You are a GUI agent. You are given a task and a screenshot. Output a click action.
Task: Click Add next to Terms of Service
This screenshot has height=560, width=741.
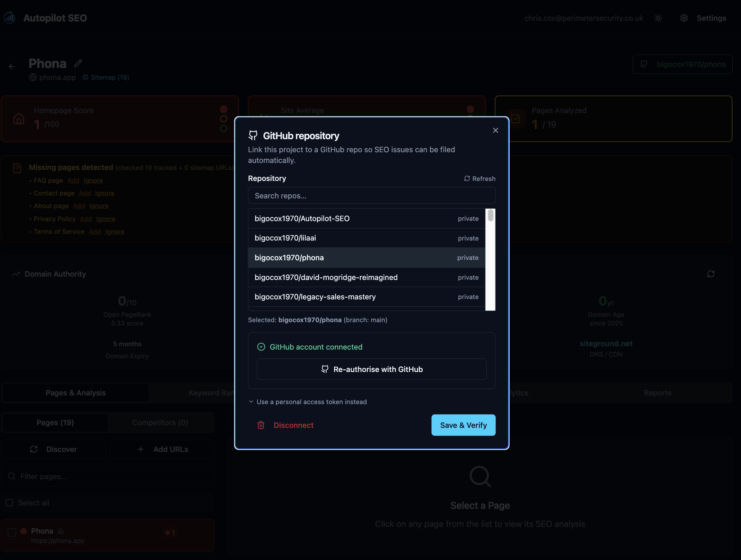click(x=95, y=232)
